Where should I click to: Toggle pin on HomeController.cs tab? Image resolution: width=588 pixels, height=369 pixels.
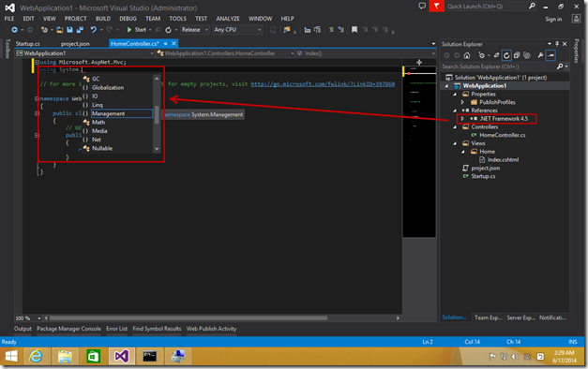pyautogui.click(x=165, y=43)
